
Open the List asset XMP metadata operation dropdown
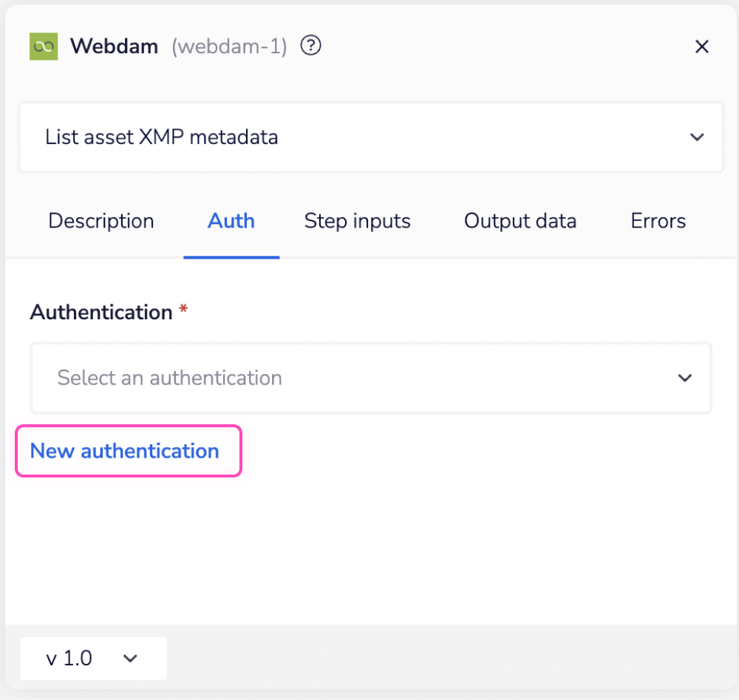pyautogui.click(x=369, y=137)
